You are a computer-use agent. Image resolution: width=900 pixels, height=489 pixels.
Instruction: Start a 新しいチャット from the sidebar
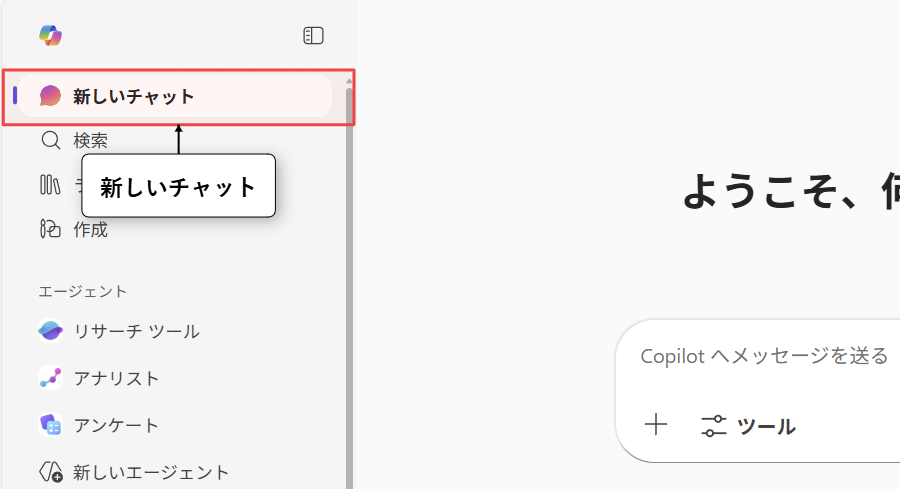133,97
